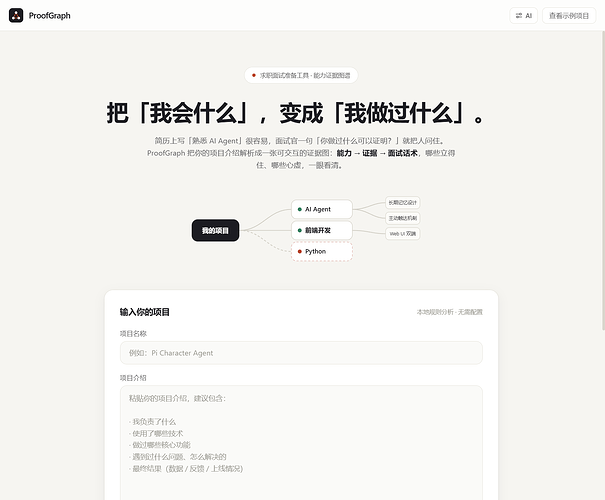Click the 本地规则分析 · 无需配置 note
Image resolution: width=605 pixels, height=500 pixels.
[x=450, y=312]
